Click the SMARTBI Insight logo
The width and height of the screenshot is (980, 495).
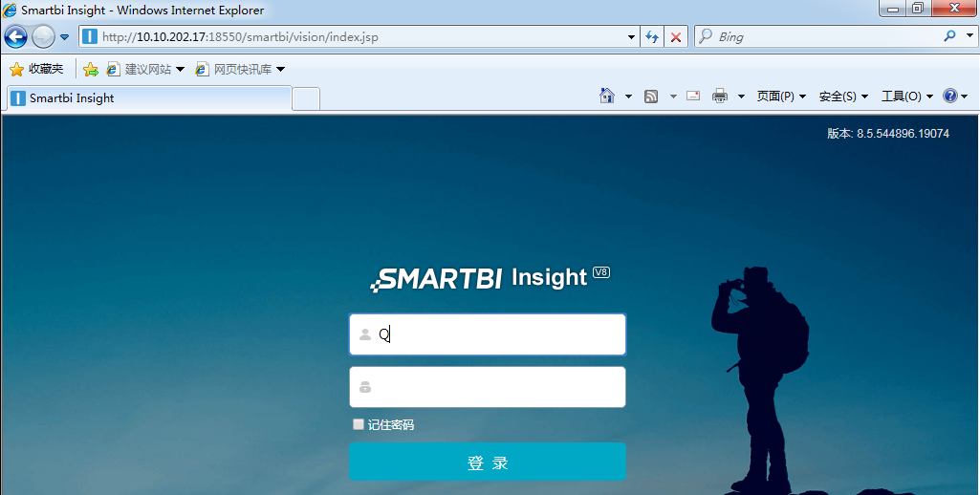click(490, 279)
